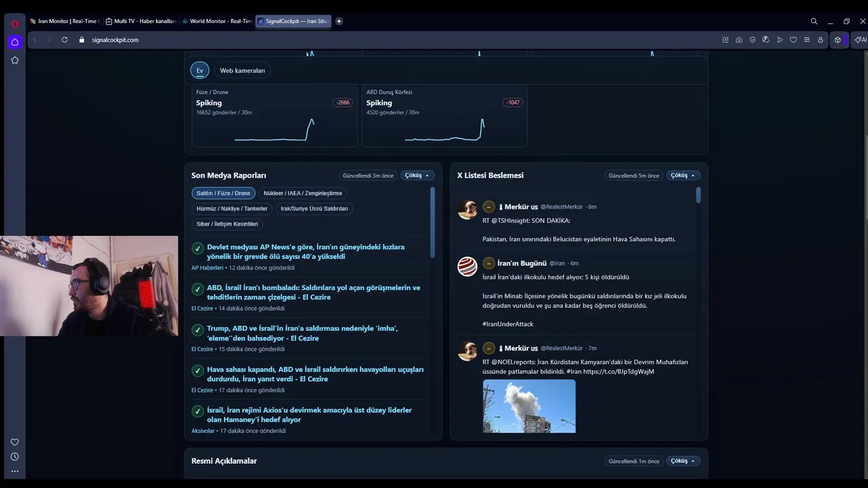Open the t.co/BJpTdgWajM link

click(x=618, y=371)
